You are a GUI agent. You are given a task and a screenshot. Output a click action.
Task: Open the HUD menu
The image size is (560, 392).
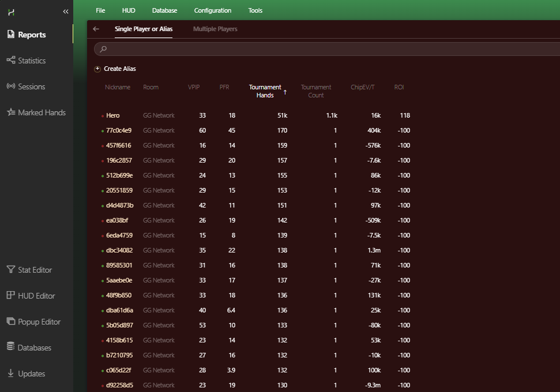[x=129, y=10]
